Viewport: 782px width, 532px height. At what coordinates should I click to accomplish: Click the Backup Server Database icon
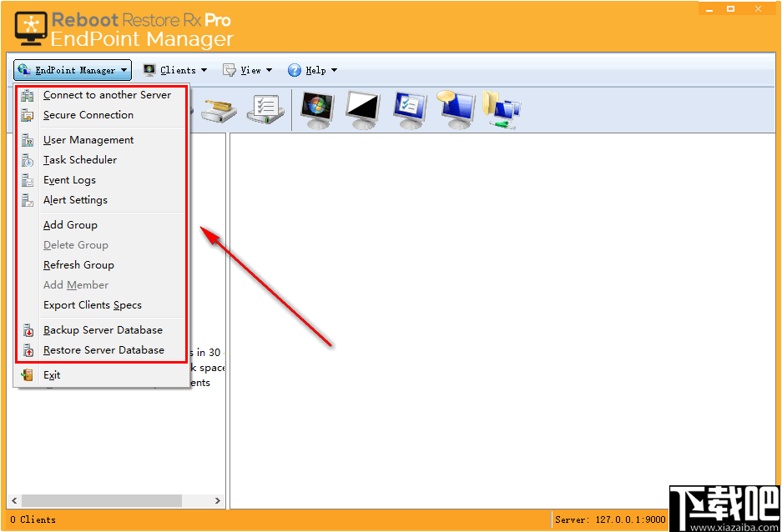point(28,330)
